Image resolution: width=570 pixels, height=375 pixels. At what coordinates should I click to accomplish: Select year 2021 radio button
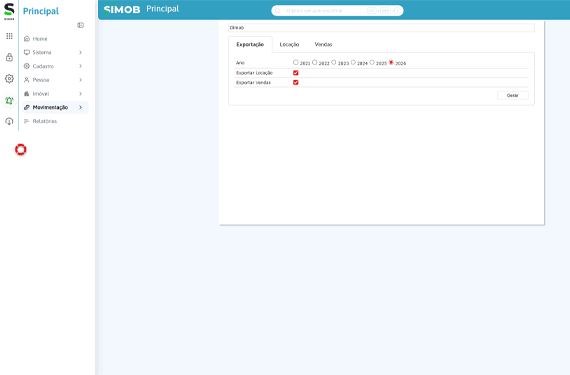tap(296, 62)
